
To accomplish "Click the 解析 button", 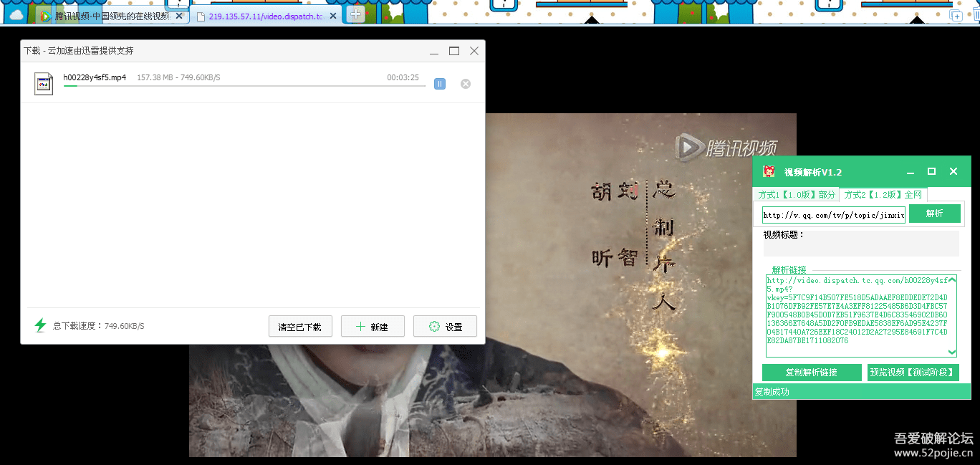I will (935, 214).
